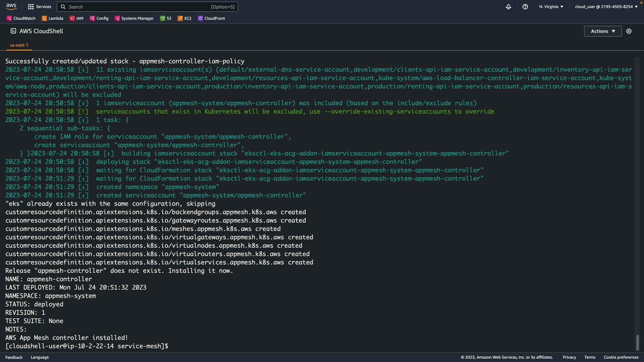Open the Systems Manager shortcut
The width and height of the screenshot is (644, 362).
pos(134,18)
